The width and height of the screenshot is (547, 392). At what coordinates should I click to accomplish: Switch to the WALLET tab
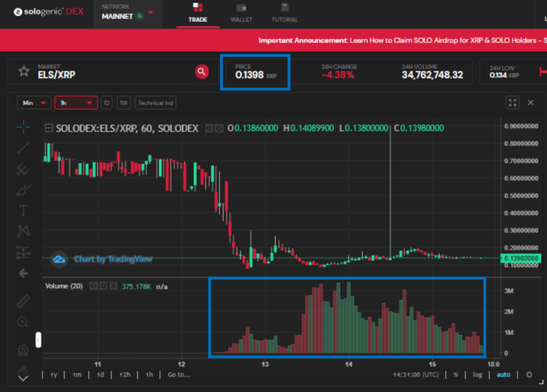tap(241, 13)
